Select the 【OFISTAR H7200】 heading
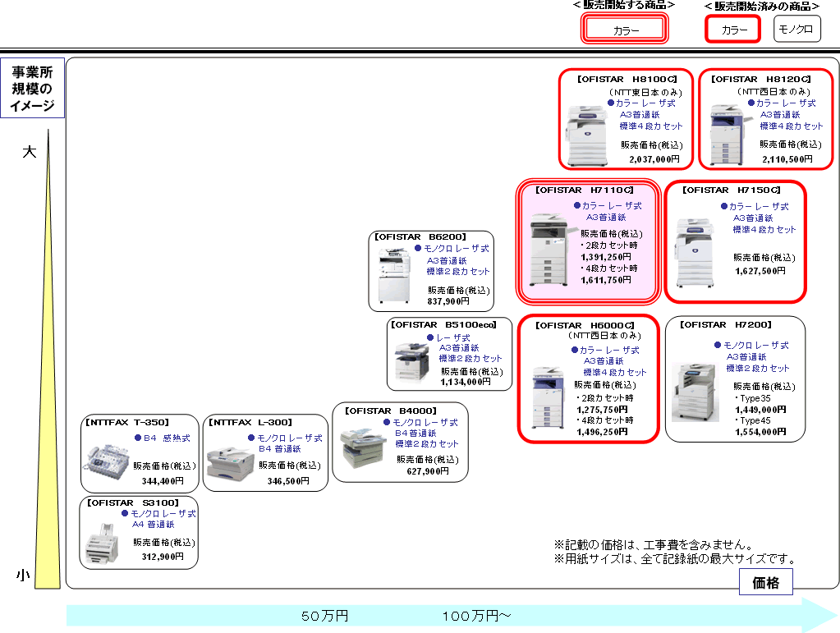This screenshot has width=840, height=633. click(726, 324)
